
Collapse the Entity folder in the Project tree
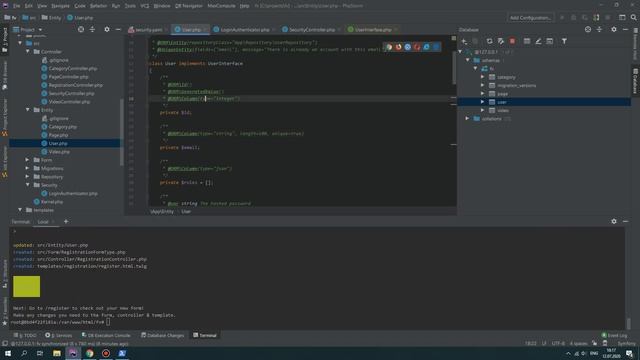click(28, 110)
